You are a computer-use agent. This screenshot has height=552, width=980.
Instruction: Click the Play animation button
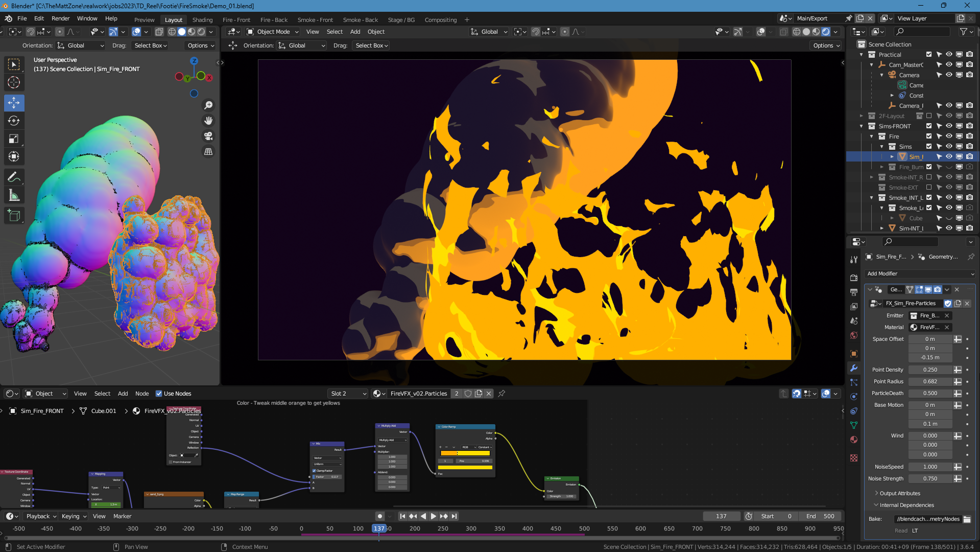(434, 516)
